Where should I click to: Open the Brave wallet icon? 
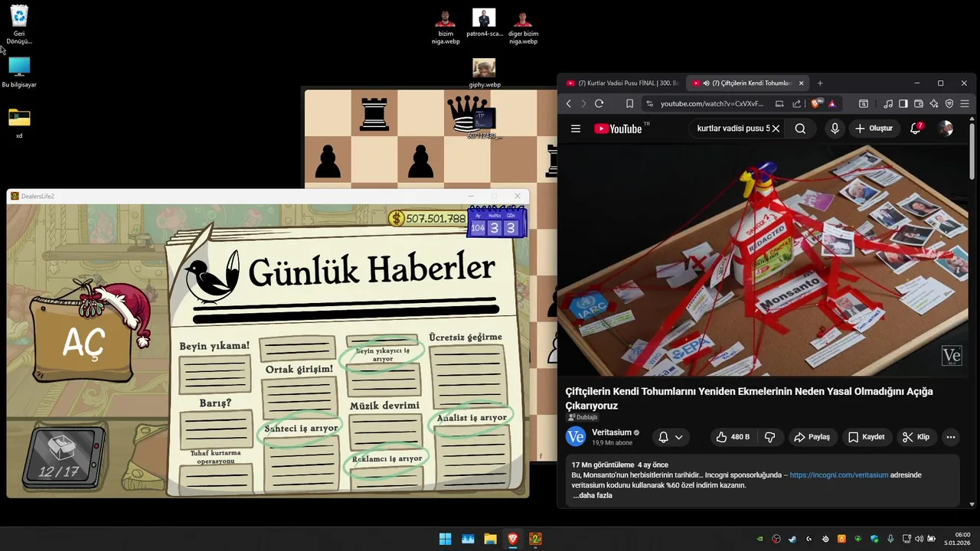pyautogui.click(x=919, y=103)
